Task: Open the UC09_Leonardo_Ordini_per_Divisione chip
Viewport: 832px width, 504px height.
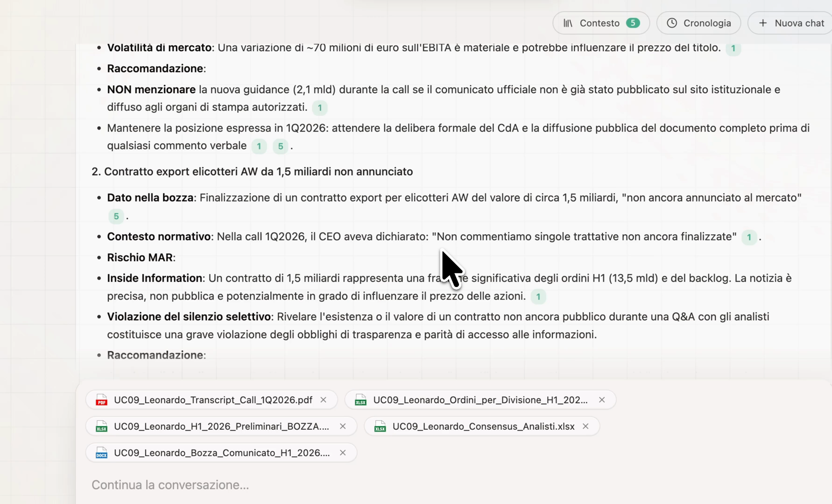Action: pos(480,400)
